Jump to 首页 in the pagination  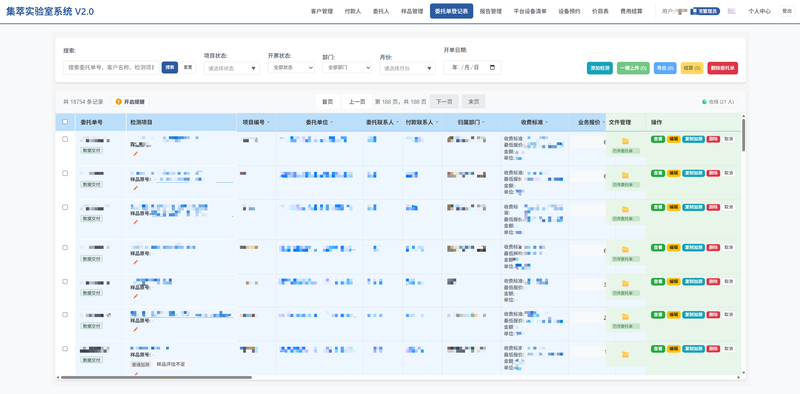[327, 102]
